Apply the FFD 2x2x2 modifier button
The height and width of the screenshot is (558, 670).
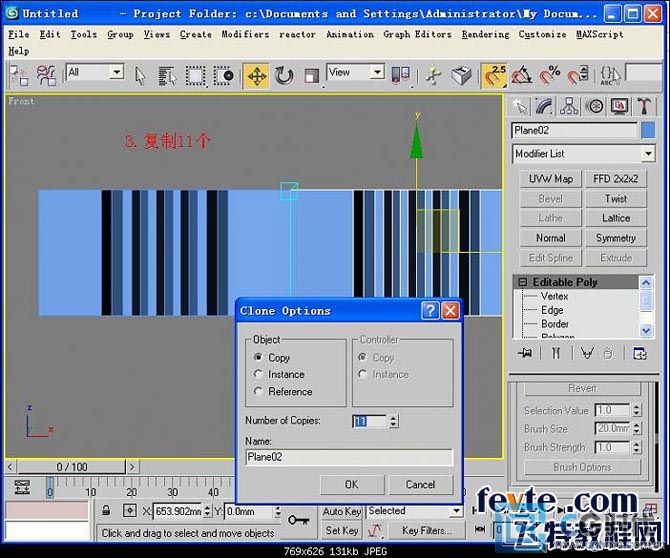pos(616,179)
